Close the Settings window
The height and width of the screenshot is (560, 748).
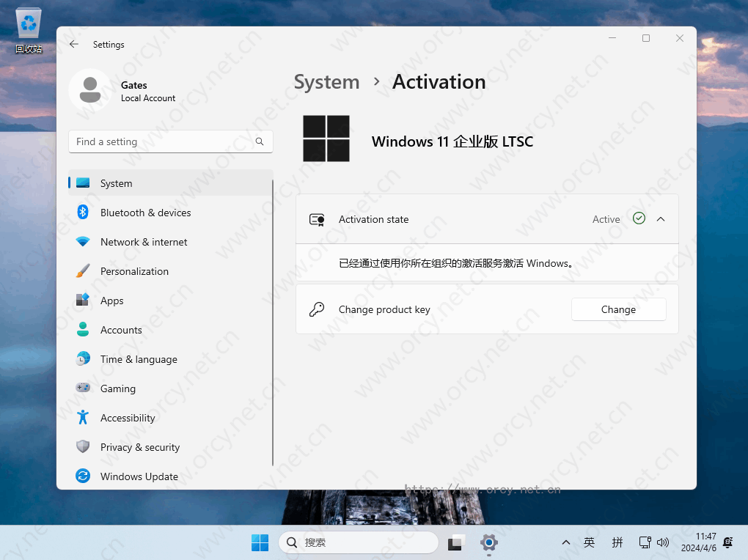[680, 38]
